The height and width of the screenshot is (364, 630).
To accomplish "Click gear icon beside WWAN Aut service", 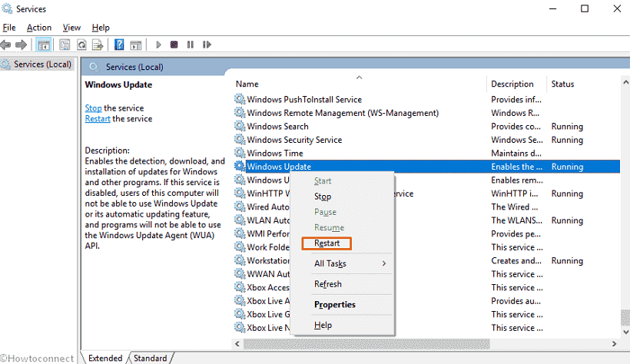I will [x=240, y=273].
